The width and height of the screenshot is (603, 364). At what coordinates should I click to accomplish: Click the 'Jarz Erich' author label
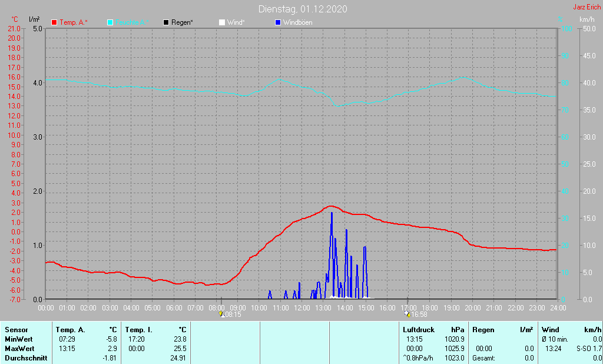587,7
